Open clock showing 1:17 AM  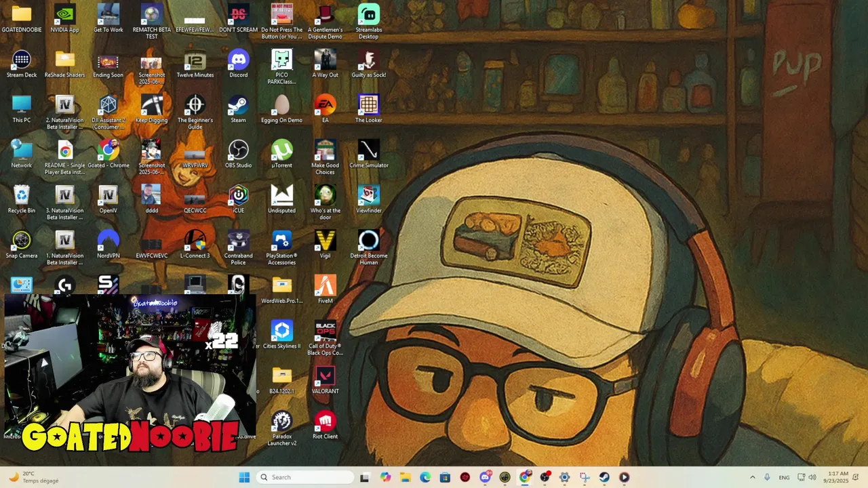837,477
